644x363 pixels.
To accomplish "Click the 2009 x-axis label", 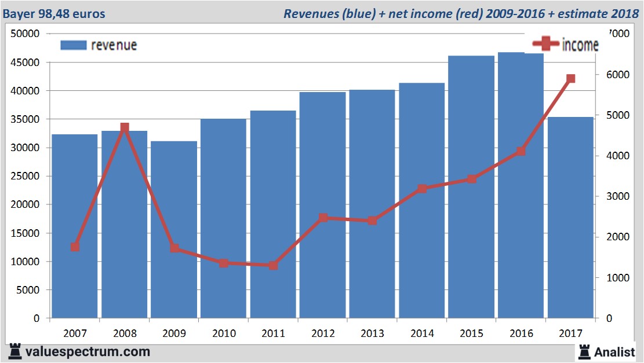I will pyautogui.click(x=174, y=333).
